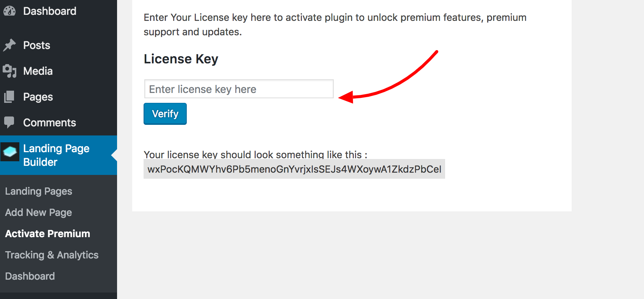Go to the Landing Pages submenu item

tap(38, 191)
